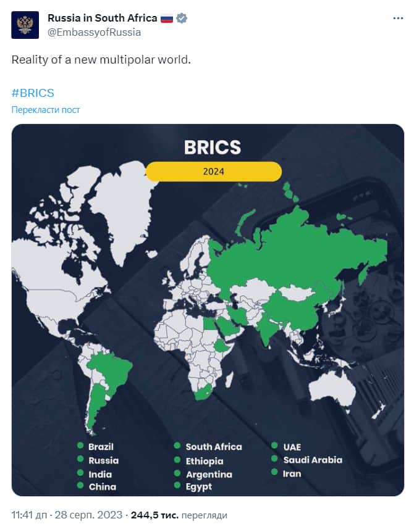This screenshot has height=532, width=414.
Task: Click the green dot beside Iran
Action: tap(274, 472)
